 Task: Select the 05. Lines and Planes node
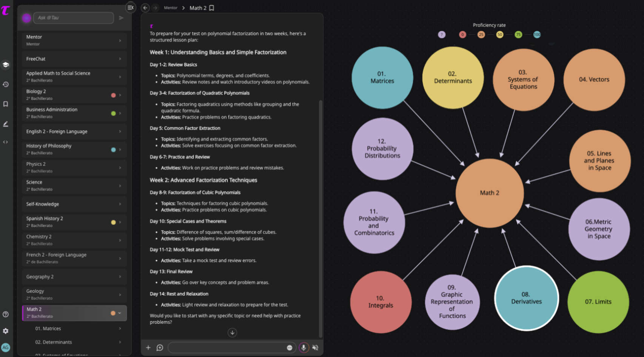599,161
